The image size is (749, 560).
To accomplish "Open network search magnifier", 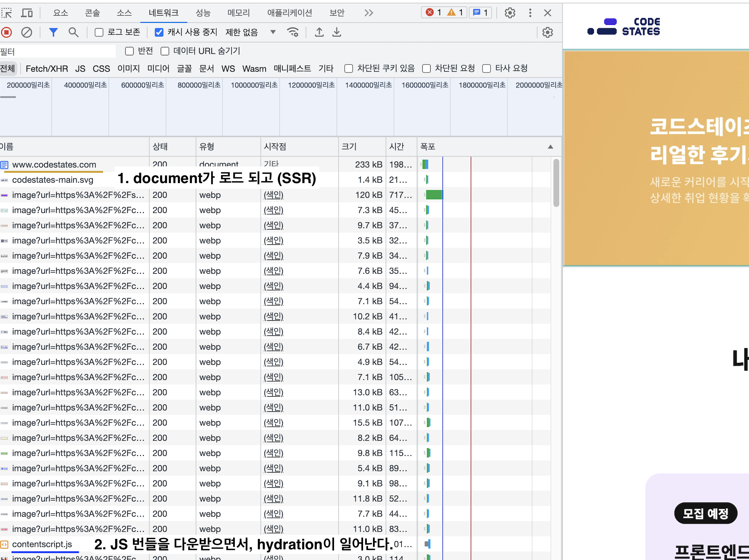I will coord(73,32).
